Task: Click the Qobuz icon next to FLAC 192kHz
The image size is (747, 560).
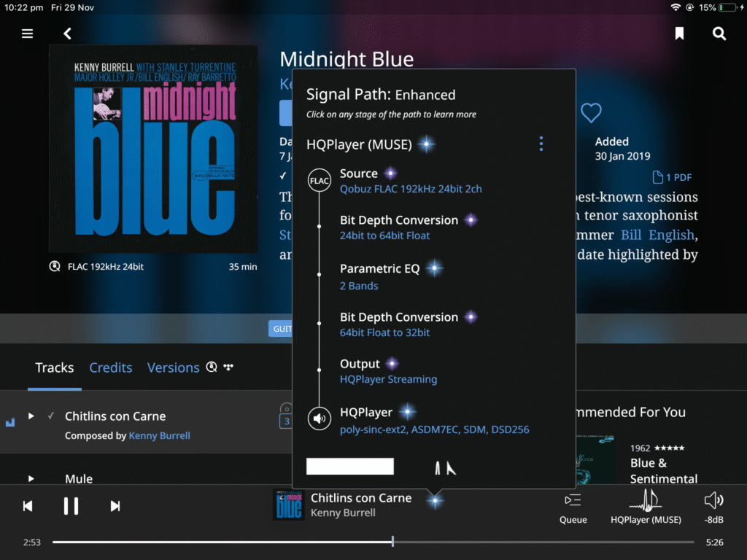Action: (55, 266)
